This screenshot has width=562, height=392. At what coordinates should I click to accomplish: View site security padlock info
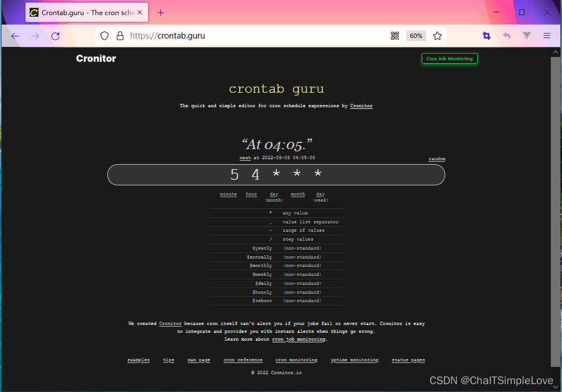(x=120, y=36)
